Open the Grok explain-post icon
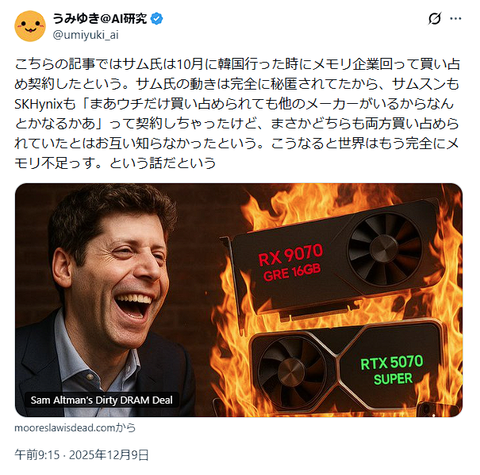This screenshot has height=475, width=480. tap(435, 19)
